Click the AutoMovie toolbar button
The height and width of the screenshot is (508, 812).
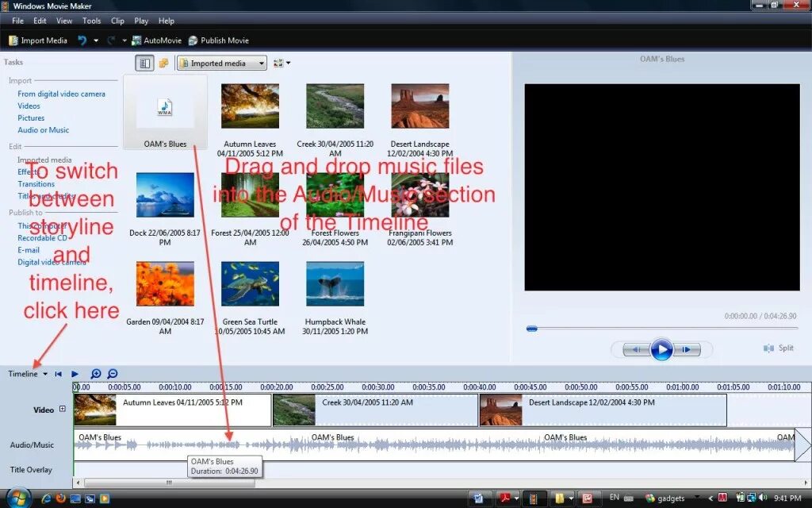[x=156, y=40]
